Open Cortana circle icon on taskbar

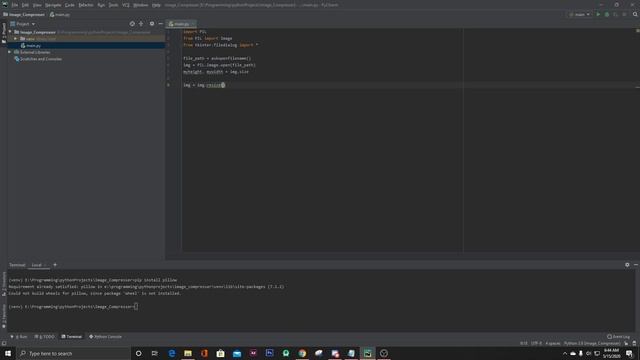(x=138, y=353)
